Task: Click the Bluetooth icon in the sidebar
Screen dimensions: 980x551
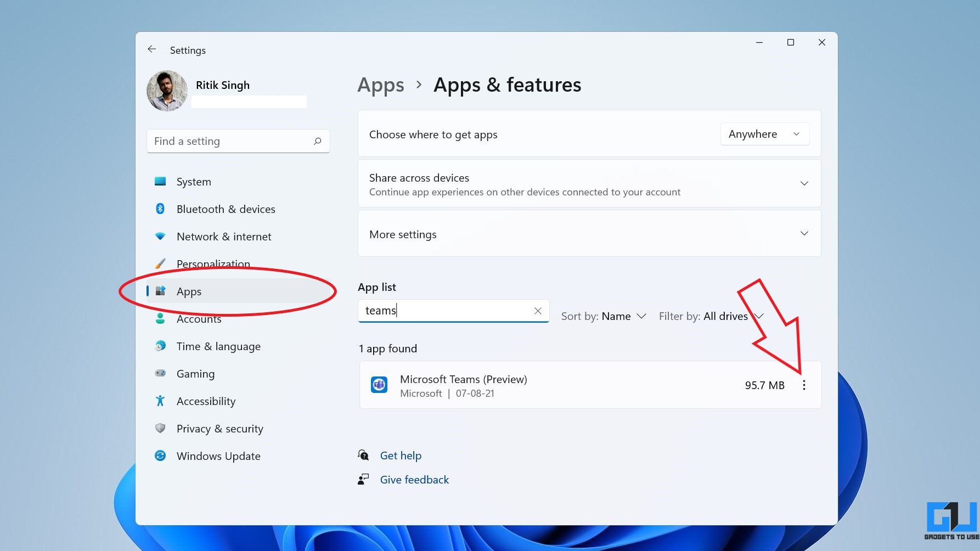Action: point(160,209)
